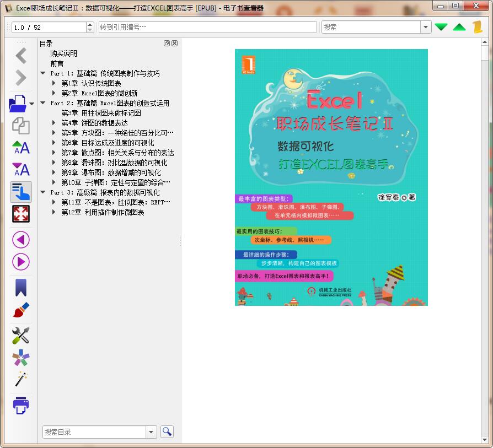Maximize the e-book viewer window
The width and height of the screenshot is (493, 448).
456,6
